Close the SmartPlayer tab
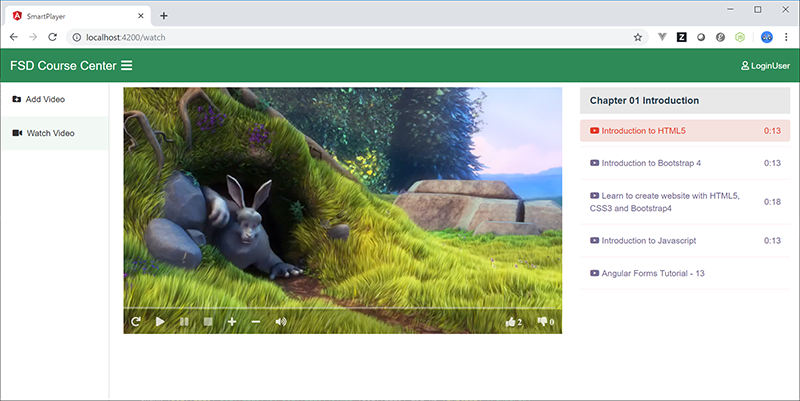The width and height of the screenshot is (800, 401). click(x=141, y=16)
